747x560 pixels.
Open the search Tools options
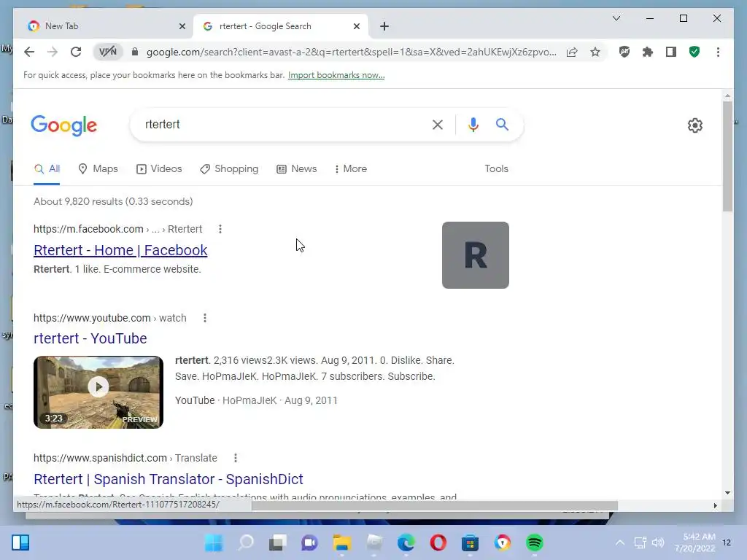496,169
